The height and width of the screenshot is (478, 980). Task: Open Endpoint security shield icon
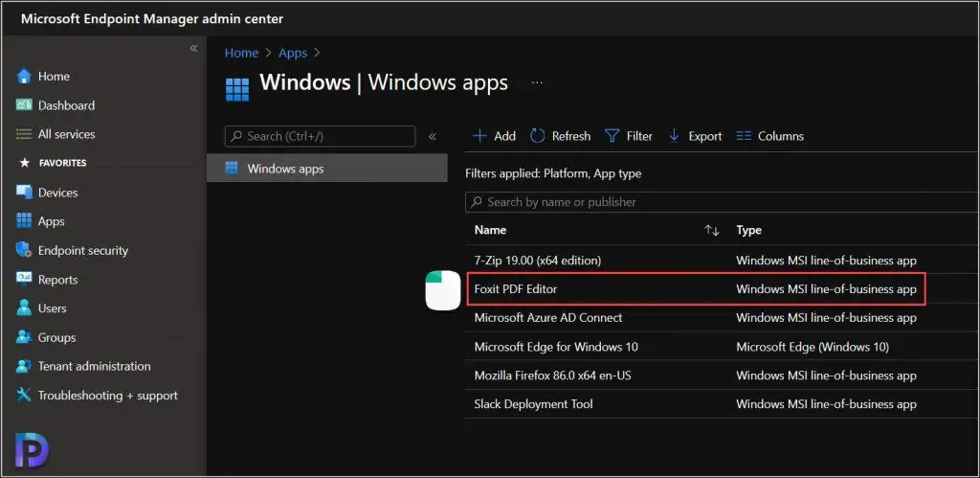24,250
